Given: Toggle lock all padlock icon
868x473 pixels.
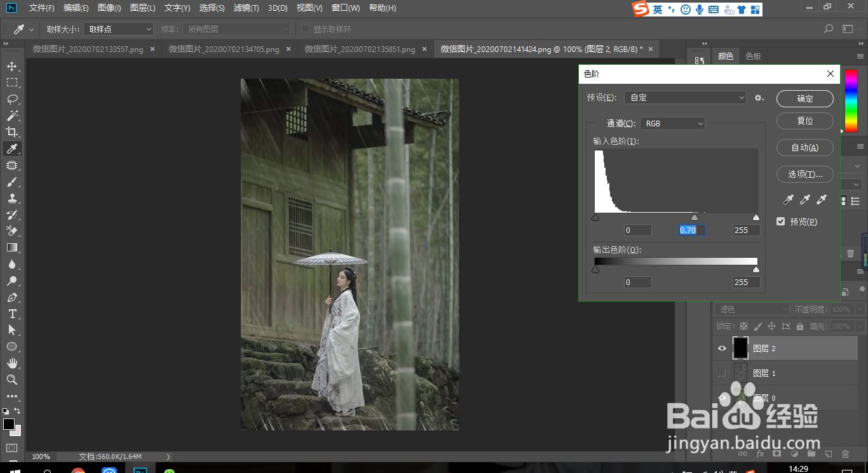Looking at the screenshot, I should coord(800,326).
